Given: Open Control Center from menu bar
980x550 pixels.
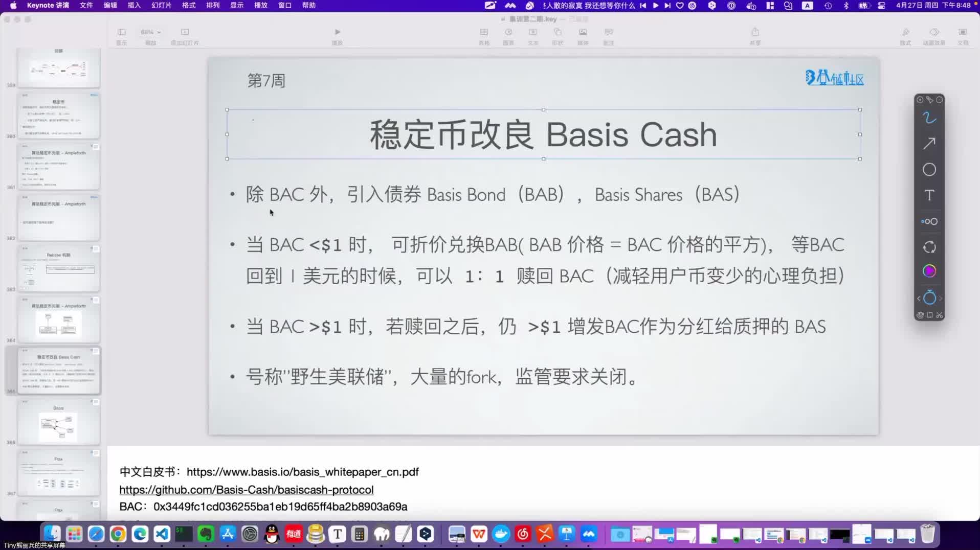Looking at the screenshot, I should pos(881,5).
